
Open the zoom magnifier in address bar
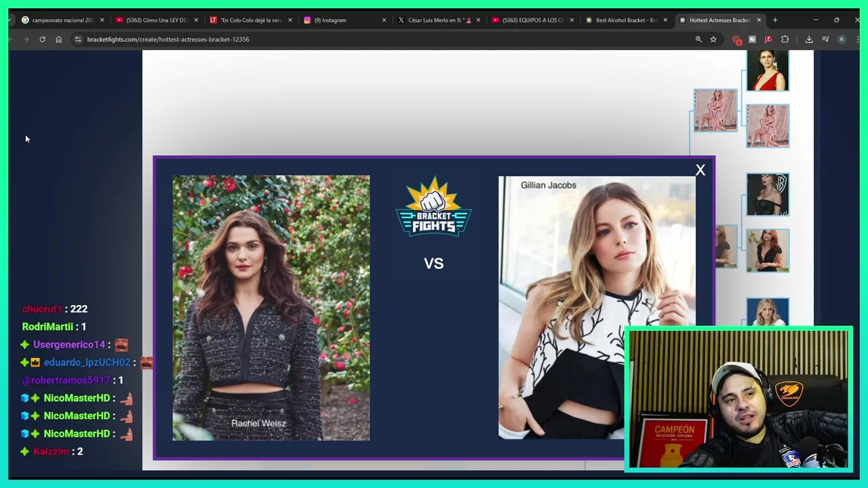pyautogui.click(x=698, y=39)
